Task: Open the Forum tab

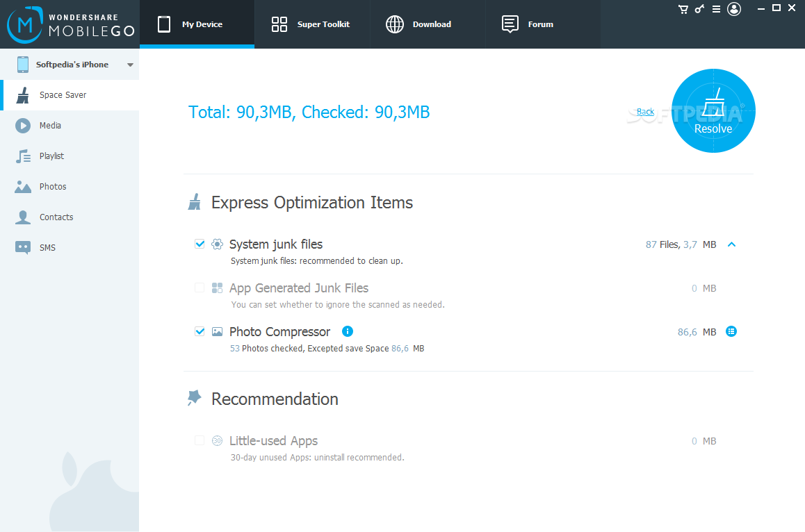Action: click(x=543, y=24)
